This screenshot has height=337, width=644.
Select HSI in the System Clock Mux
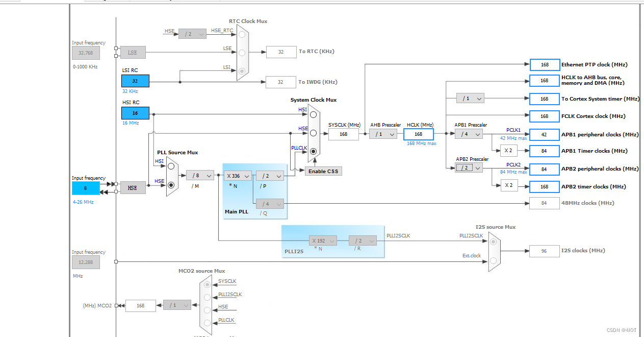[x=313, y=114]
